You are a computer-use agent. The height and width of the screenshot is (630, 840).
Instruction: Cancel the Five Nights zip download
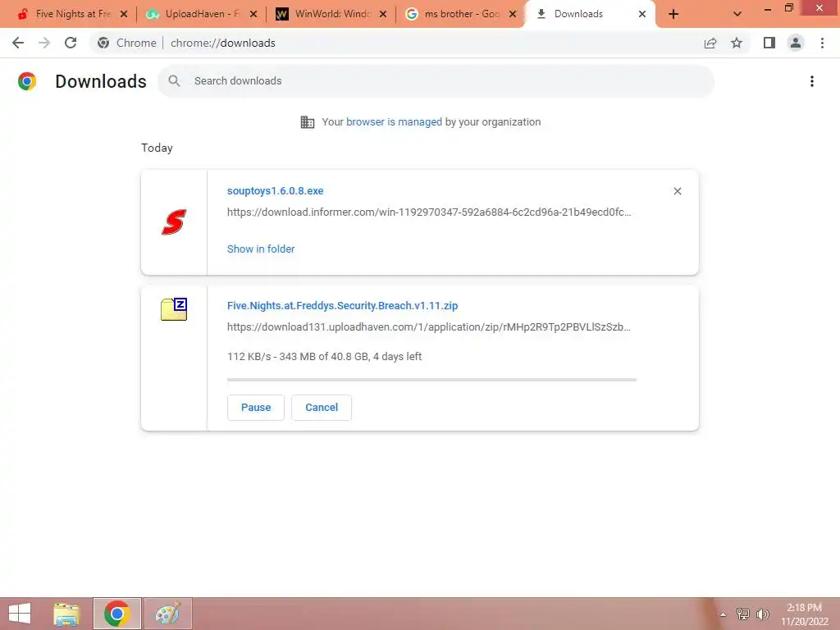[x=322, y=408]
